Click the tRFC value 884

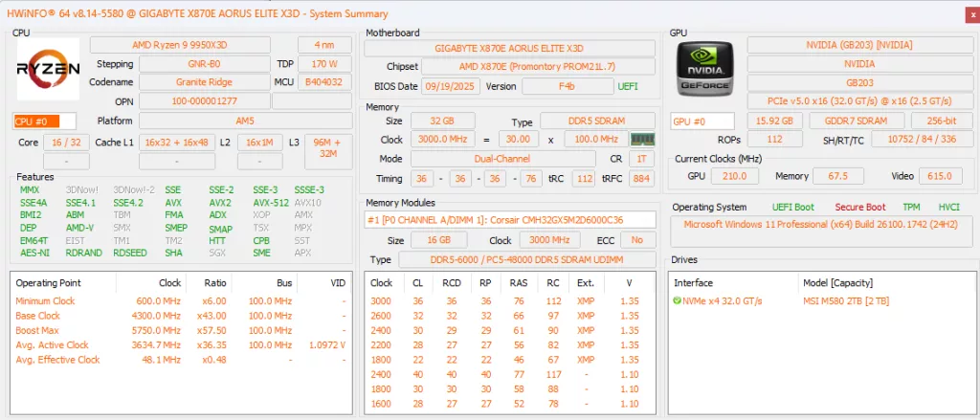(x=642, y=179)
